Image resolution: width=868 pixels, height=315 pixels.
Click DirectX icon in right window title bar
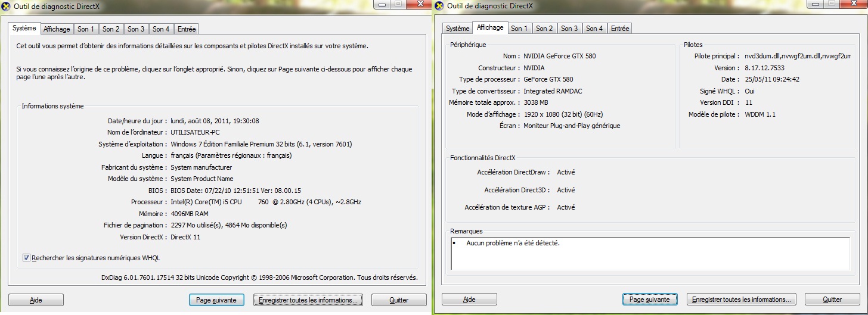point(440,6)
